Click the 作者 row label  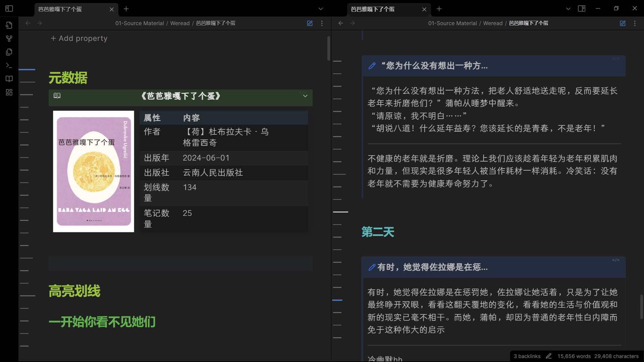point(152,132)
